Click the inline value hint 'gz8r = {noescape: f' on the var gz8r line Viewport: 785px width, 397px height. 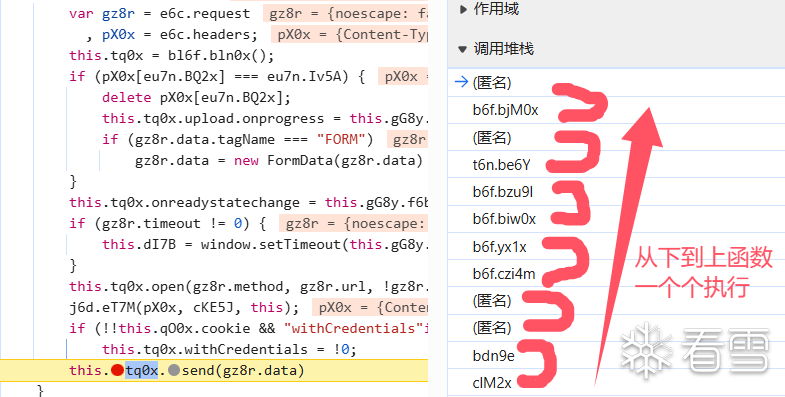346,14
